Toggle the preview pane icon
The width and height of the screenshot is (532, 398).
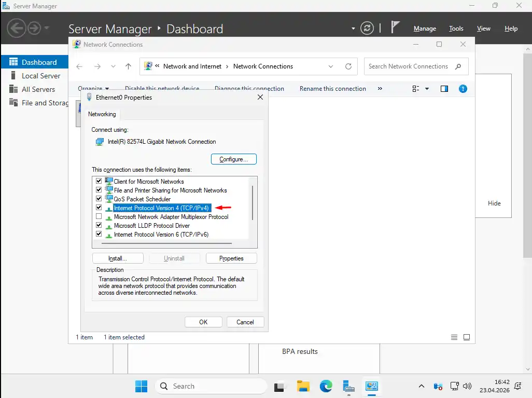tap(444, 89)
